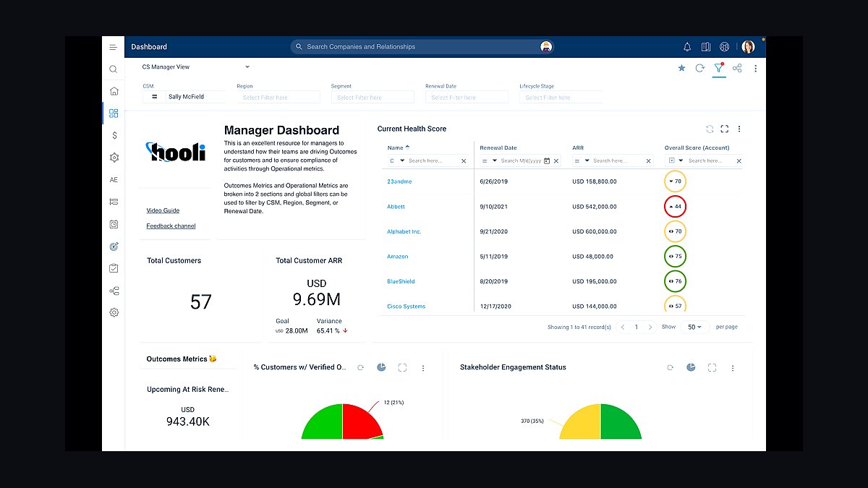The width and height of the screenshot is (868, 488).
Task: Click the Search Companies and Relationships field
Action: click(422, 47)
